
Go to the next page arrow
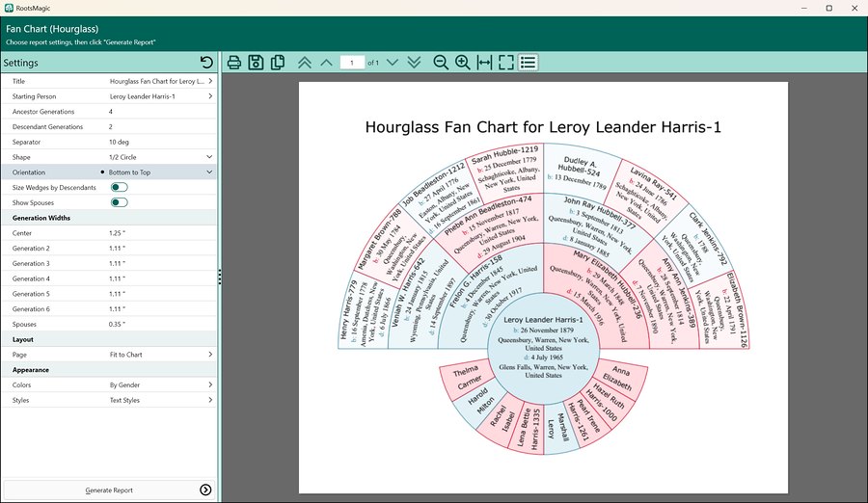click(x=393, y=63)
